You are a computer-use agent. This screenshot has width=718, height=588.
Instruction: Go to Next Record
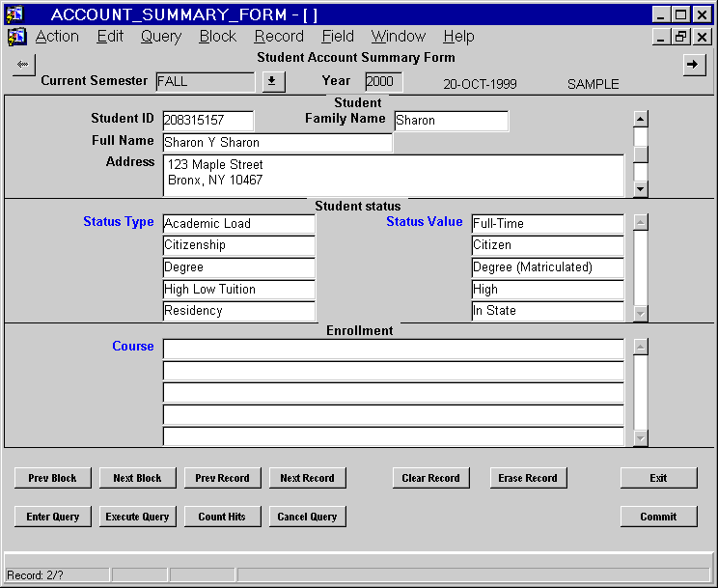point(307,478)
